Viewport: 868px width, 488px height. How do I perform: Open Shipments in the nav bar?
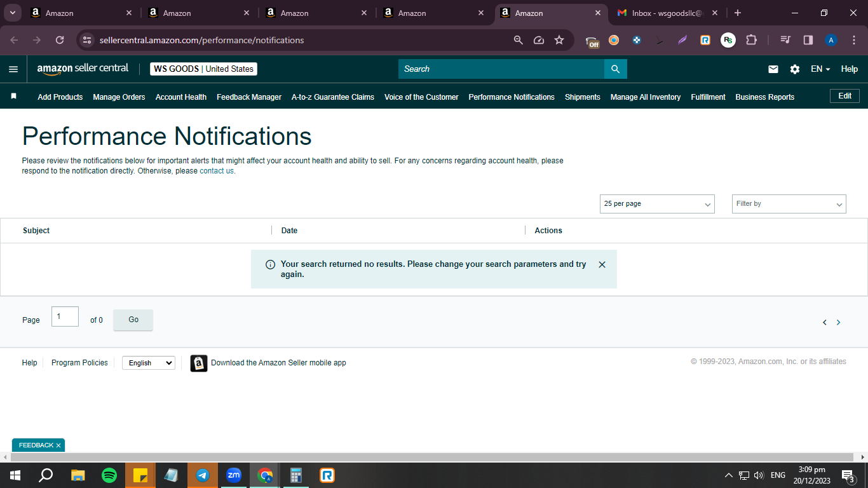click(x=583, y=97)
